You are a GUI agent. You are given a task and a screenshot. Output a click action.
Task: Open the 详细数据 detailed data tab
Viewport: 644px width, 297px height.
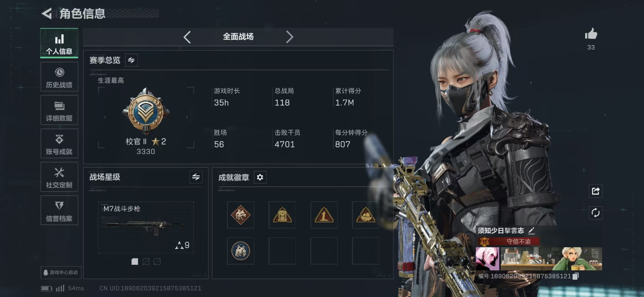[59, 110]
